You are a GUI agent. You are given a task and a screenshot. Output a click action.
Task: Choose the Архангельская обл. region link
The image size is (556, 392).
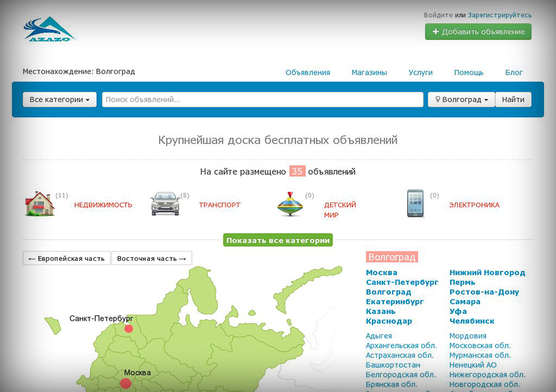(401, 345)
